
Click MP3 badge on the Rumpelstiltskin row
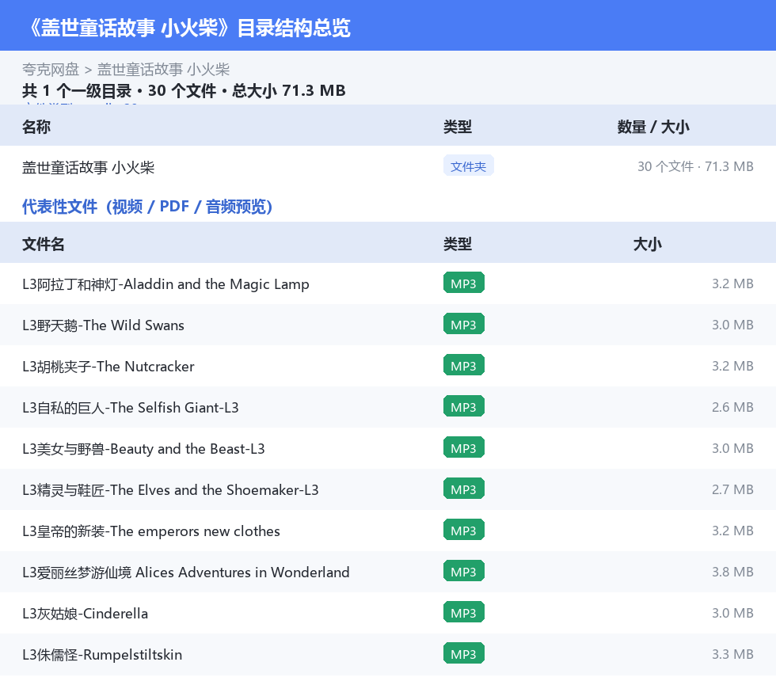click(464, 653)
